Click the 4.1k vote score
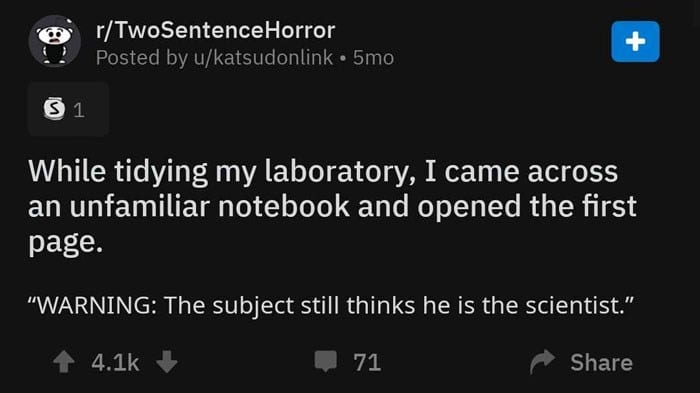 click(x=115, y=362)
